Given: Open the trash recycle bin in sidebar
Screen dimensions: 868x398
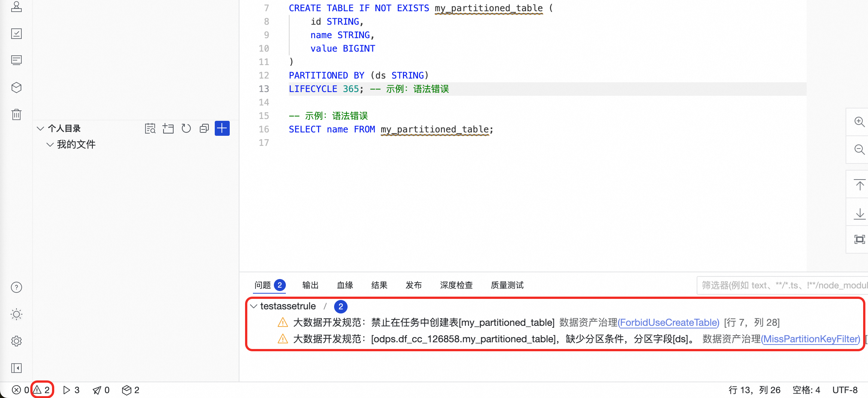Looking at the screenshot, I should pos(16,114).
